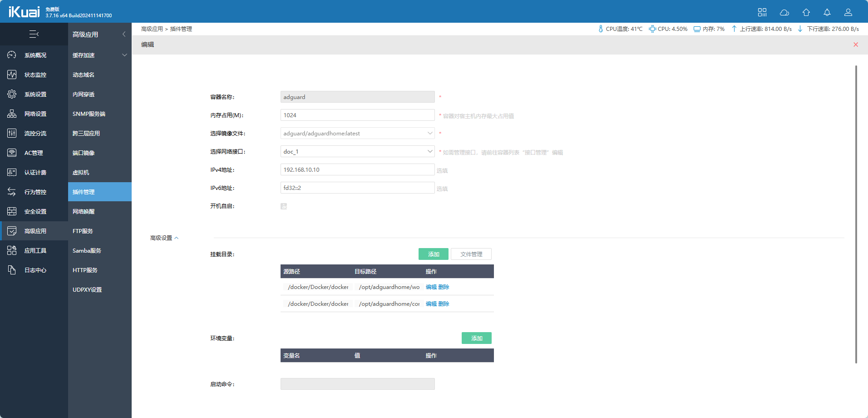Open the app grid icon in header
The height and width of the screenshot is (418, 868).
click(x=762, y=12)
